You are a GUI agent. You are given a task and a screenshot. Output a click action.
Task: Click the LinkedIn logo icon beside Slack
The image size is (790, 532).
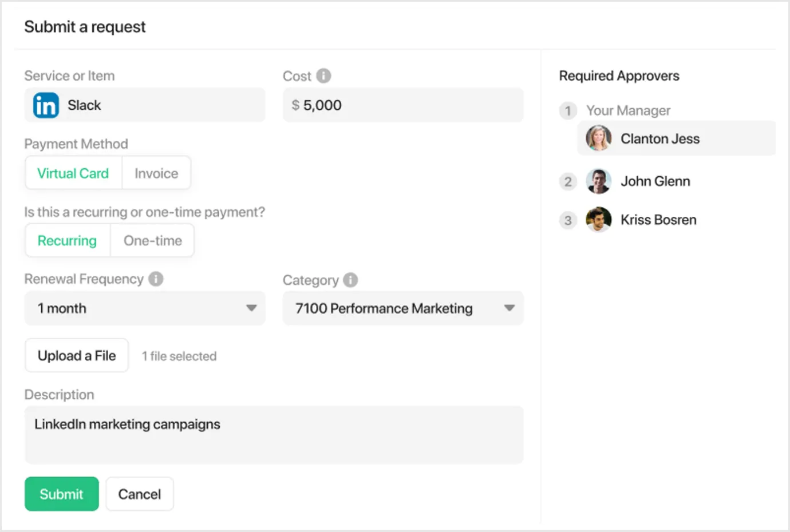coord(46,105)
